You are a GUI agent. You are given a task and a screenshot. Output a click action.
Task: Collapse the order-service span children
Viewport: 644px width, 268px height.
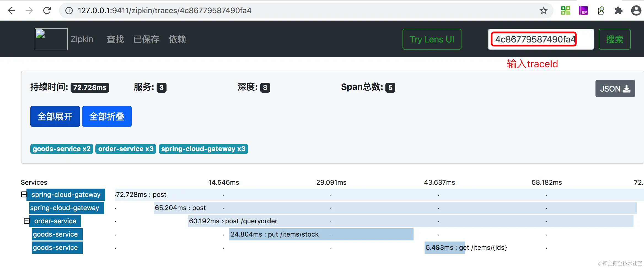[27, 221]
